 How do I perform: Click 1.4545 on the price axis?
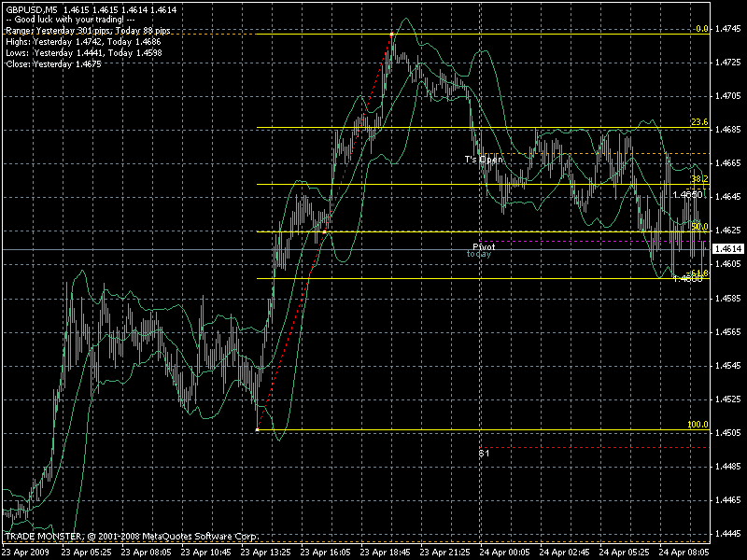click(728, 366)
